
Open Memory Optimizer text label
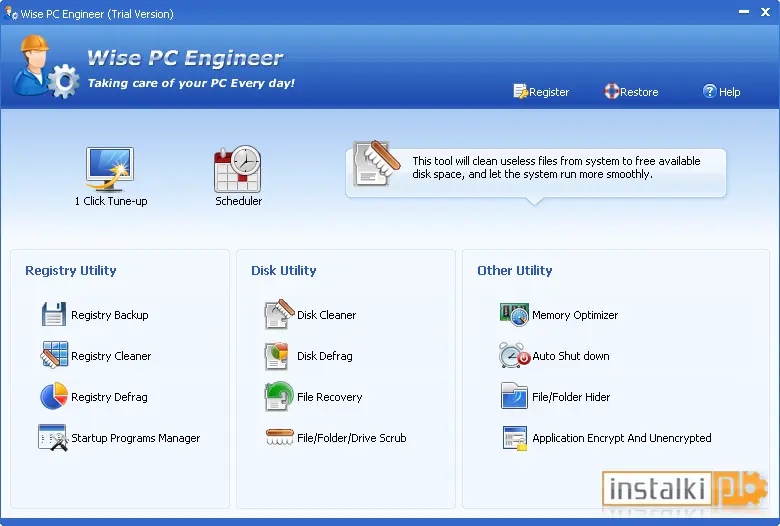point(575,315)
